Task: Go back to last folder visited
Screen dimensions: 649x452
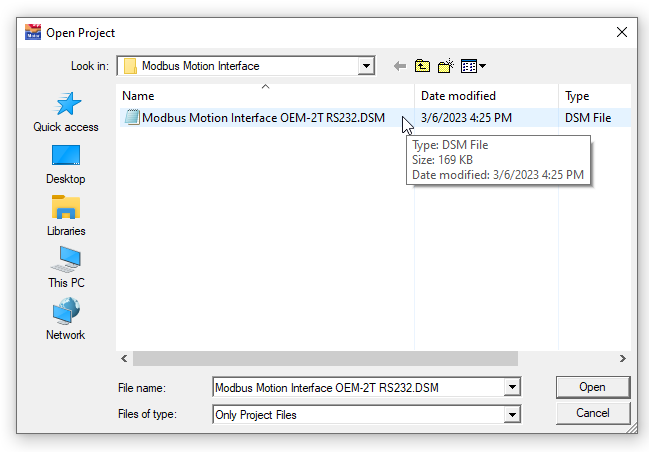Action: (399, 66)
